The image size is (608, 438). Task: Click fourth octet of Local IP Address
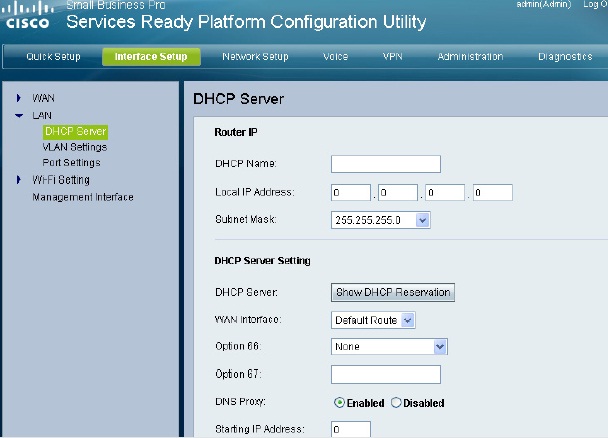coord(492,193)
